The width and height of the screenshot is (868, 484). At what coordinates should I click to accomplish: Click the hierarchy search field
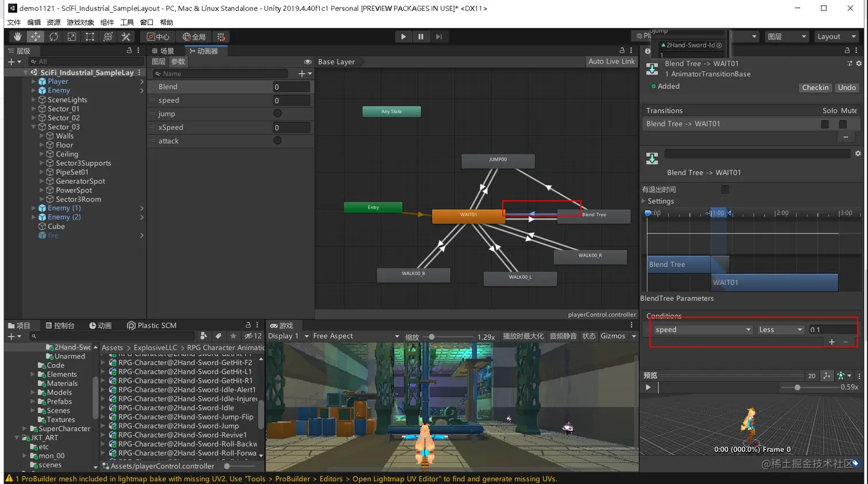click(x=86, y=61)
